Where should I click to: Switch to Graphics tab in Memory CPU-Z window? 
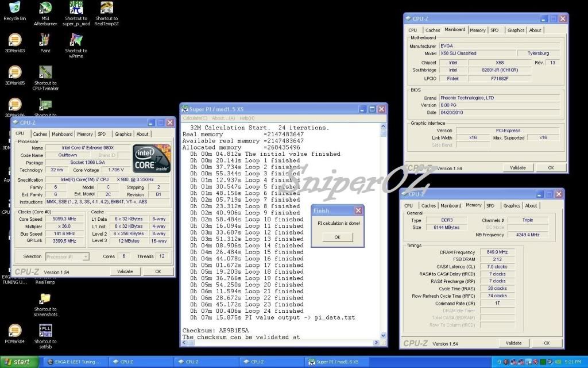point(511,205)
